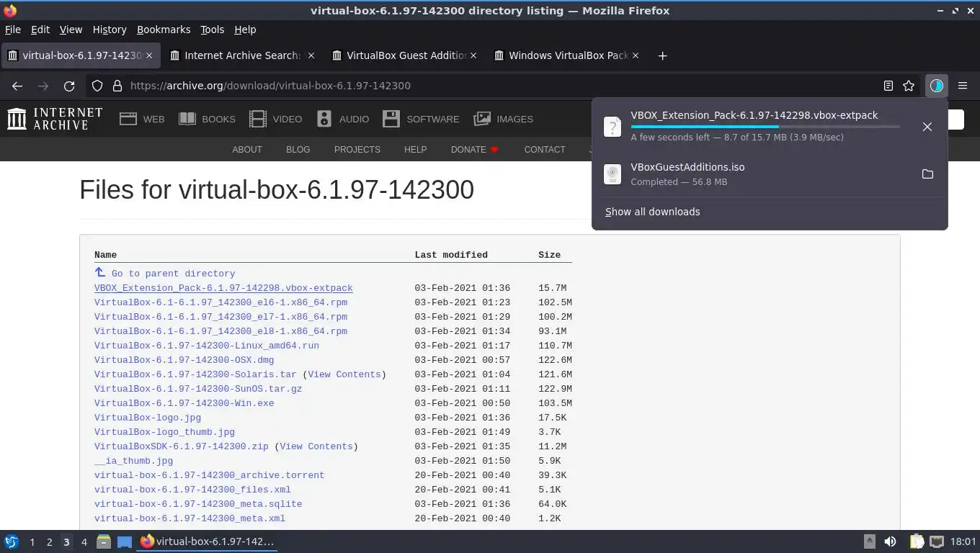Download VirtualBox OSX.dmg file
980x553 pixels.
pos(184,360)
